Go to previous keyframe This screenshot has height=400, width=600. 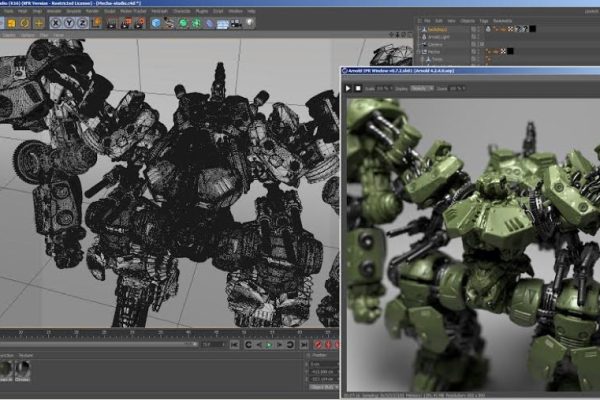coord(248,345)
